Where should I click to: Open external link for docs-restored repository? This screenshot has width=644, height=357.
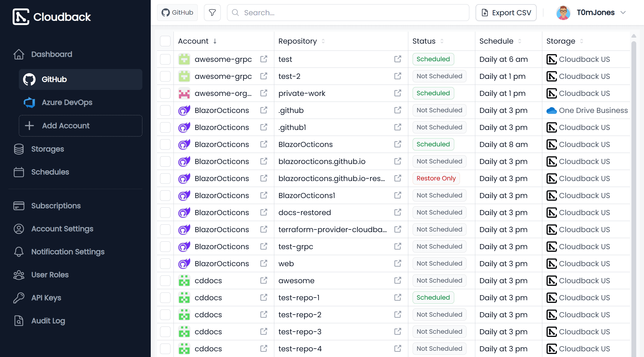(398, 212)
